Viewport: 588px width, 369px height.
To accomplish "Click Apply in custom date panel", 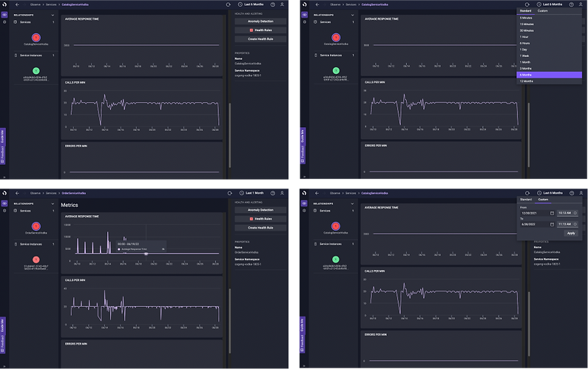I will pos(571,233).
